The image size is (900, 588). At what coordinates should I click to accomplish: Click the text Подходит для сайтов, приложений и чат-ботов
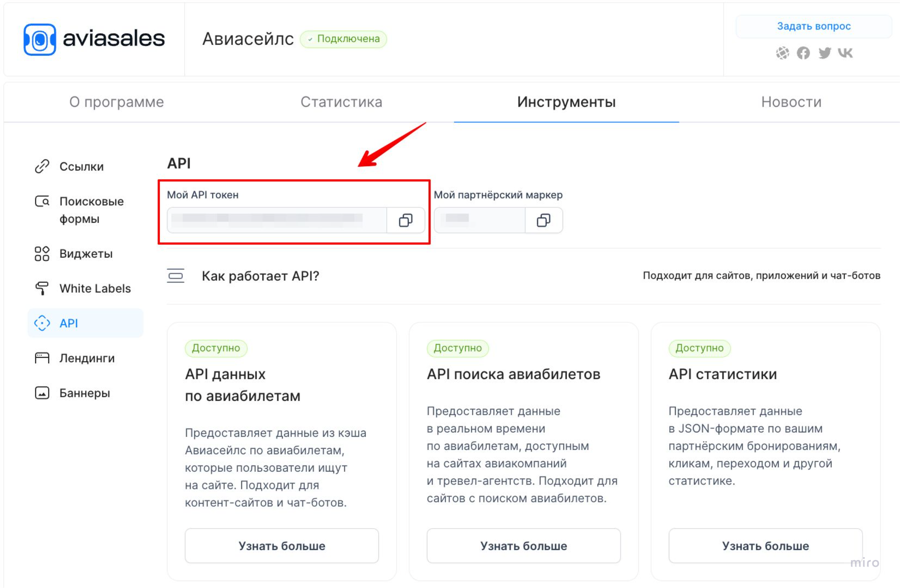click(x=762, y=276)
